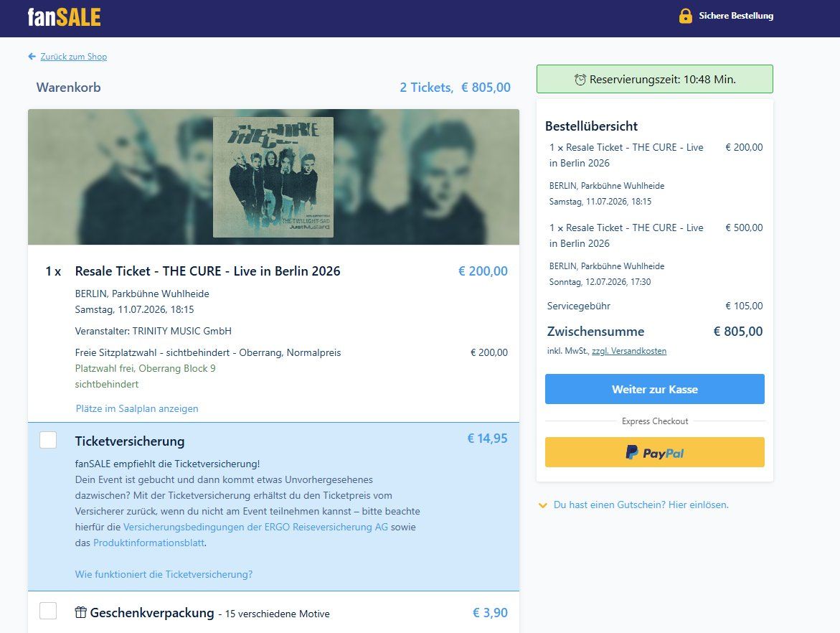Open 'Wie funktioniert die Ticketversicherung?' info
This screenshot has width=840, height=633.
click(x=164, y=575)
